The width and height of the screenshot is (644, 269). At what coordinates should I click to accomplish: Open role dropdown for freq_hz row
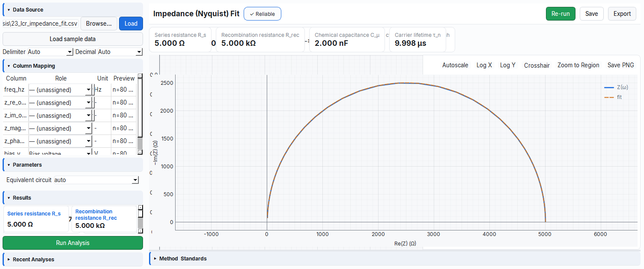click(60, 90)
